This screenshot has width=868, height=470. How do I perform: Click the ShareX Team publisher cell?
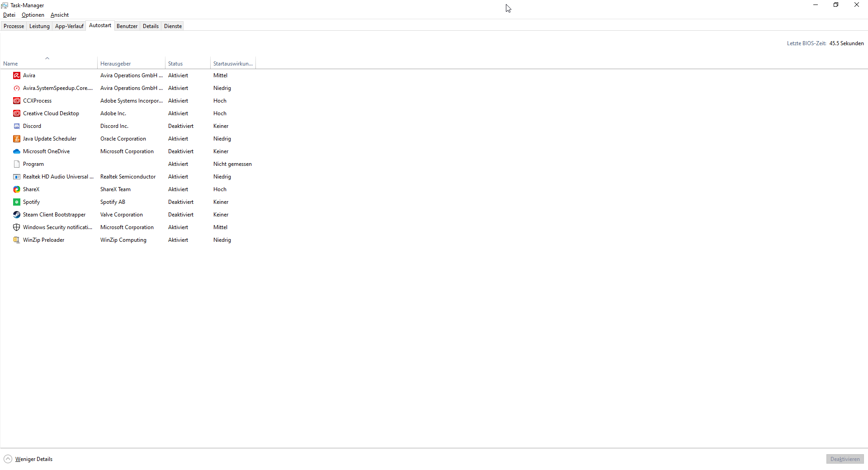point(115,189)
